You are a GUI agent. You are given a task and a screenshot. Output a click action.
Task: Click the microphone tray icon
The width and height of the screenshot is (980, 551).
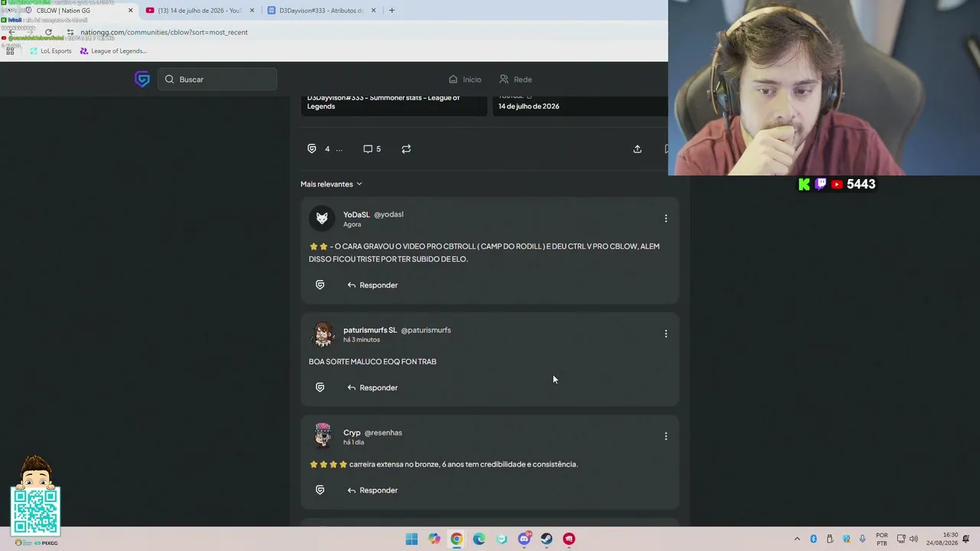pos(863,539)
